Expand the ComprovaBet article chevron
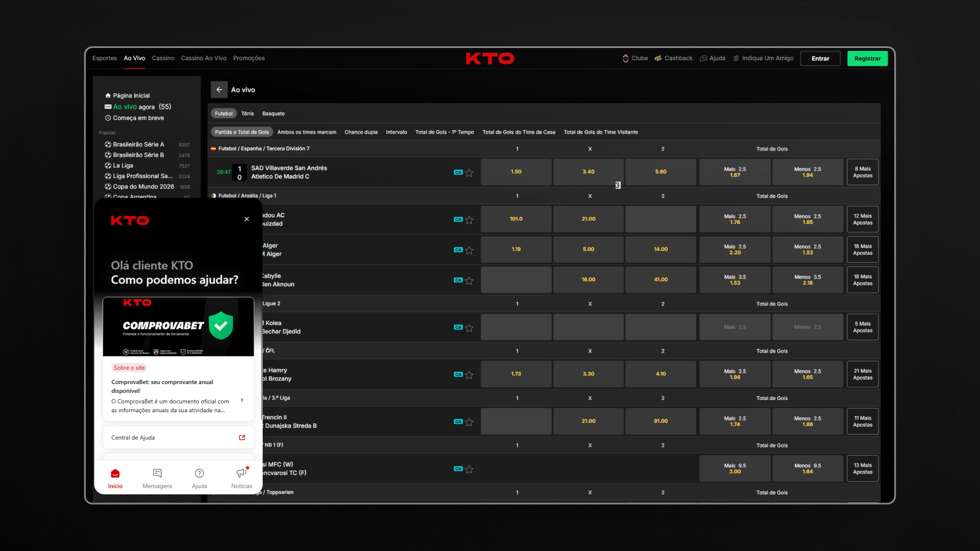This screenshot has height=551, width=980. [242, 400]
